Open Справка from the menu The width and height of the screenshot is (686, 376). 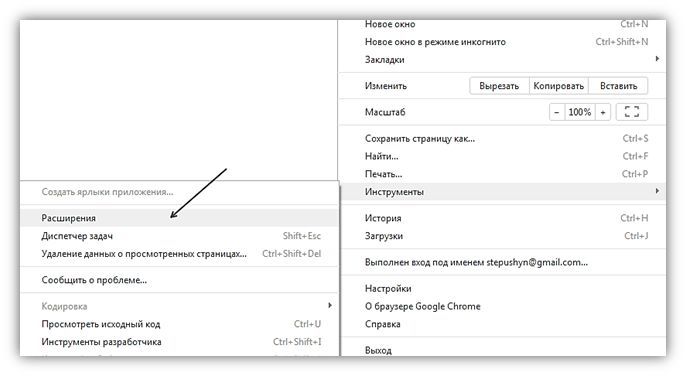pyautogui.click(x=502, y=324)
